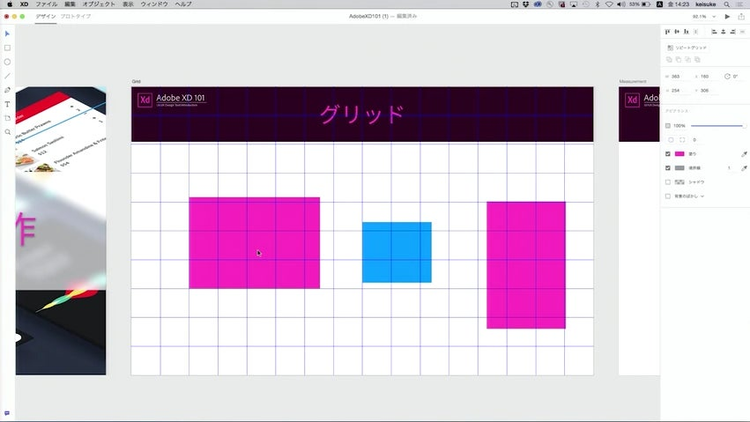This screenshot has height=422, width=750.
Task: Open the ファイル menu
Action: tap(46, 5)
